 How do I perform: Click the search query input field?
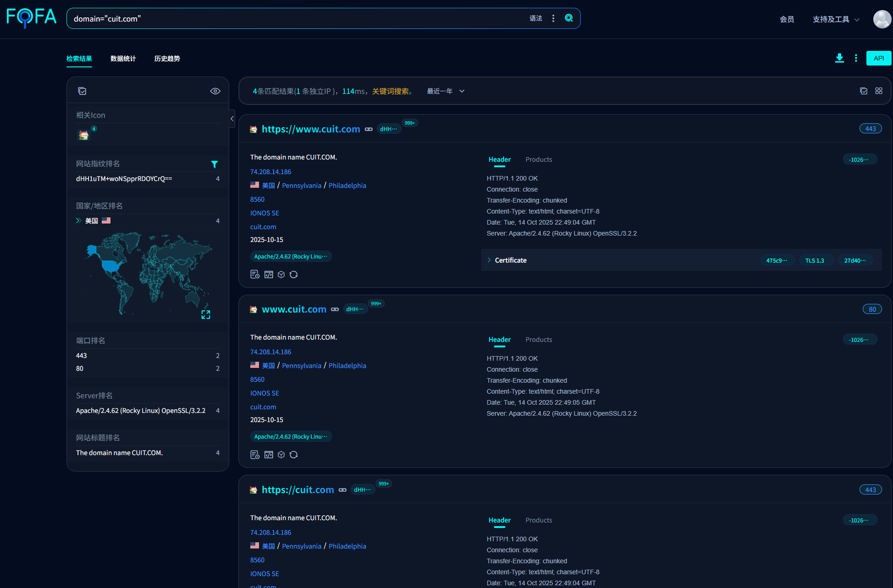[x=298, y=19]
